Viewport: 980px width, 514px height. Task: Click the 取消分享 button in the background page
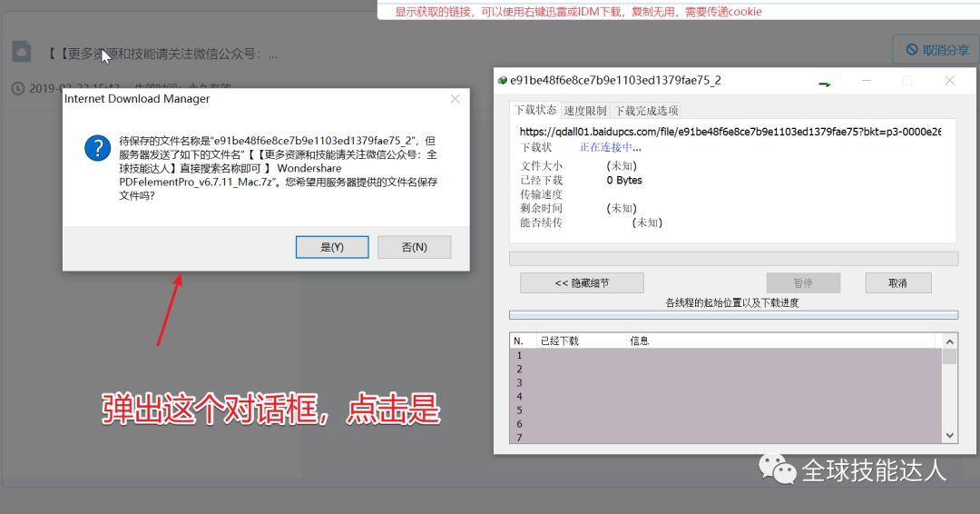pyautogui.click(x=936, y=50)
